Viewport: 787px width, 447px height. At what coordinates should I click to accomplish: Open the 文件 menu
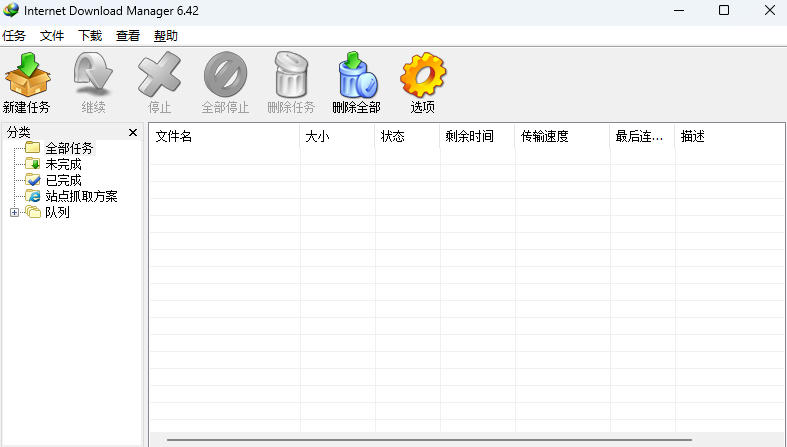click(52, 36)
